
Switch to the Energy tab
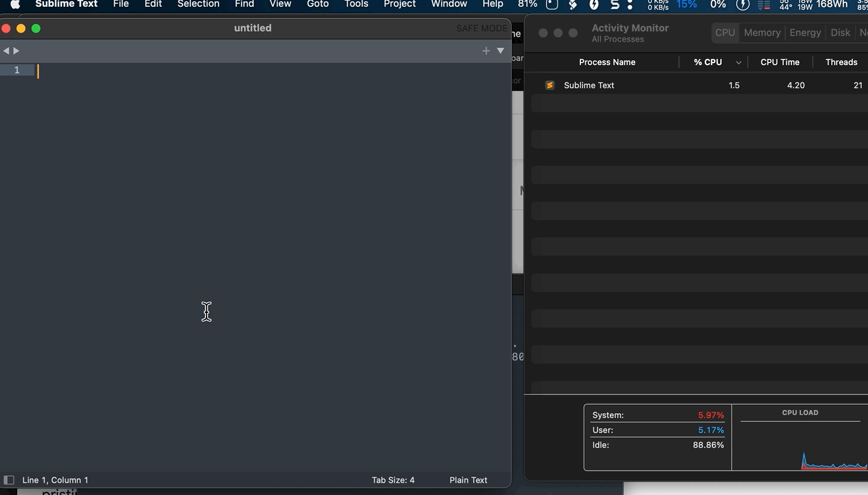coord(805,33)
